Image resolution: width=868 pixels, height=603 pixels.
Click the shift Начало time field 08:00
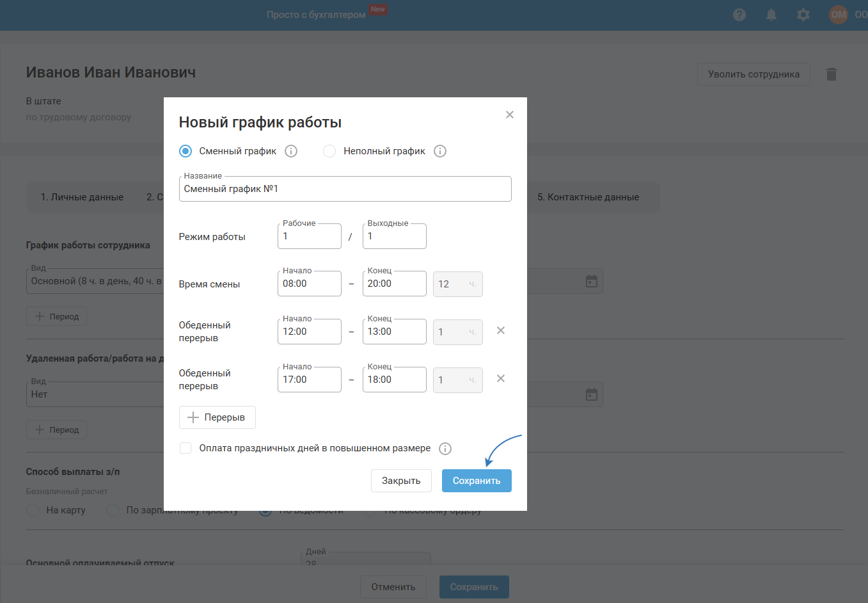(x=309, y=284)
